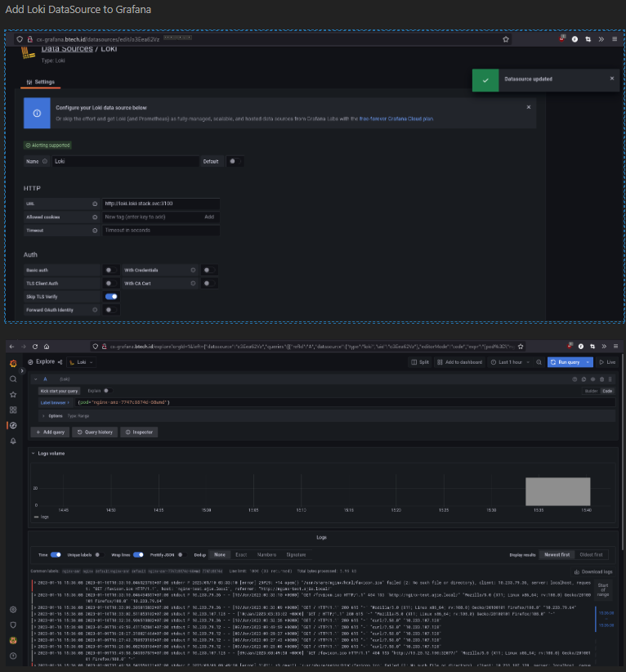
Task: Open hamburger menu in upper browser
Action: point(615,39)
